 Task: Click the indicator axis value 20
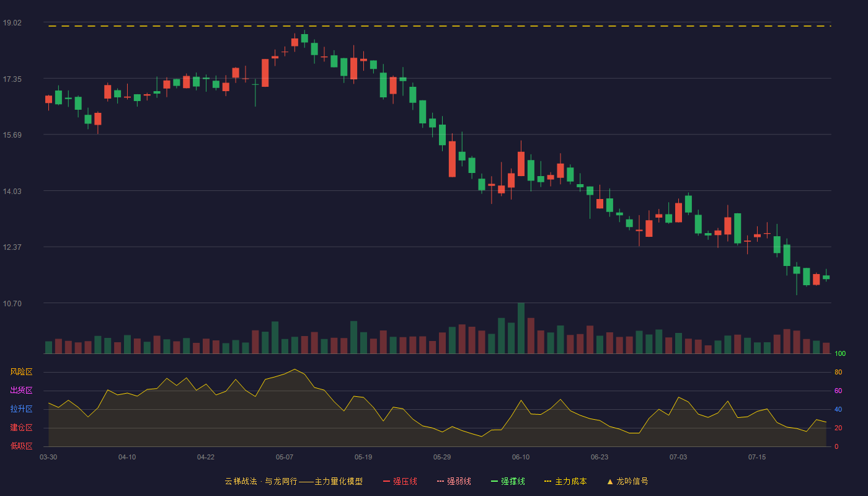[x=838, y=428]
